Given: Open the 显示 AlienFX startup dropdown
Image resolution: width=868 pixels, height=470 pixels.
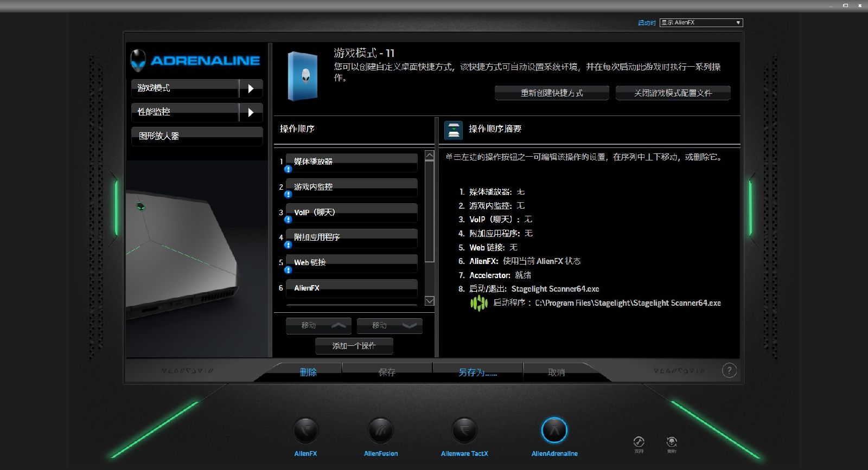Looking at the screenshot, I should pos(701,23).
